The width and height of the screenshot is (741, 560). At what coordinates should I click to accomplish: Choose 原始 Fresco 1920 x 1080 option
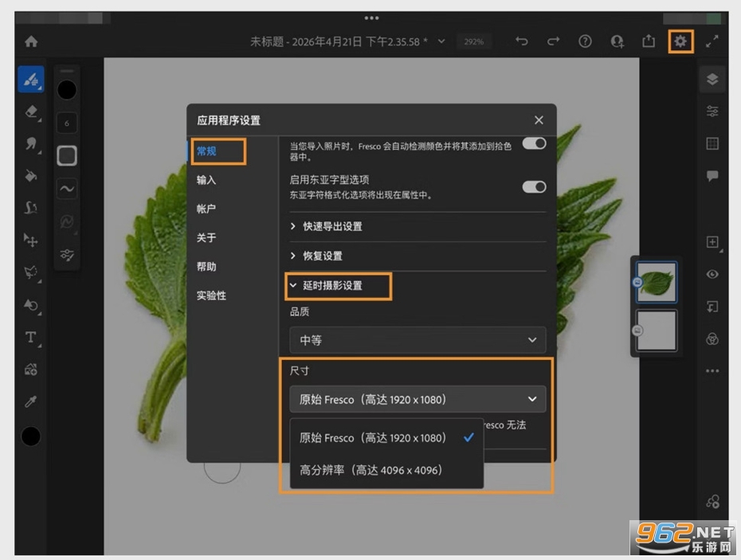(x=386, y=437)
